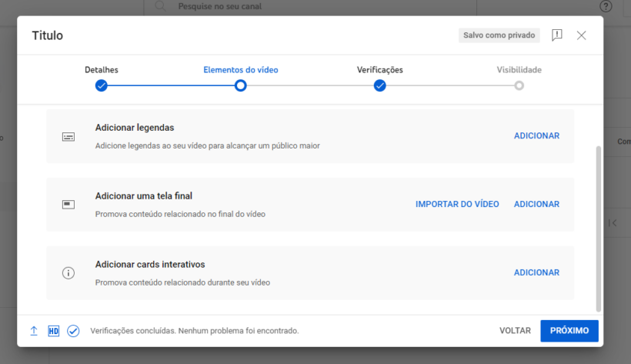Click the checks completed checkmark icon

73,331
